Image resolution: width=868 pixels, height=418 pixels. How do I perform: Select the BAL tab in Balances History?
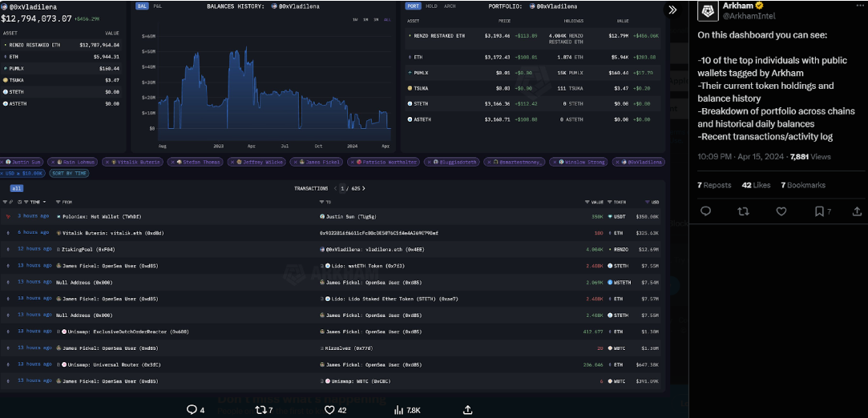[143, 6]
